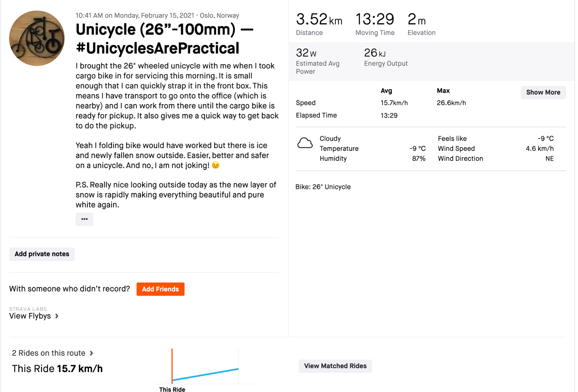This screenshot has width=578, height=392.
Task: Click the Add private notes button
Action: [42, 254]
